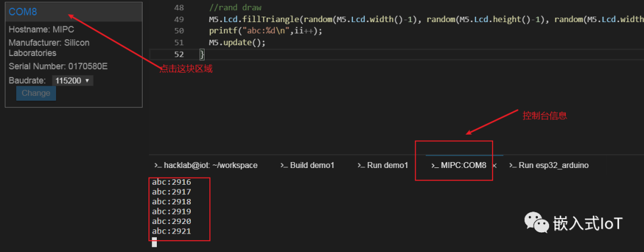Image resolution: width=644 pixels, height=252 pixels.
Task: Switch to the hacklab@iot: ~/workspace tab
Action: point(210,166)
